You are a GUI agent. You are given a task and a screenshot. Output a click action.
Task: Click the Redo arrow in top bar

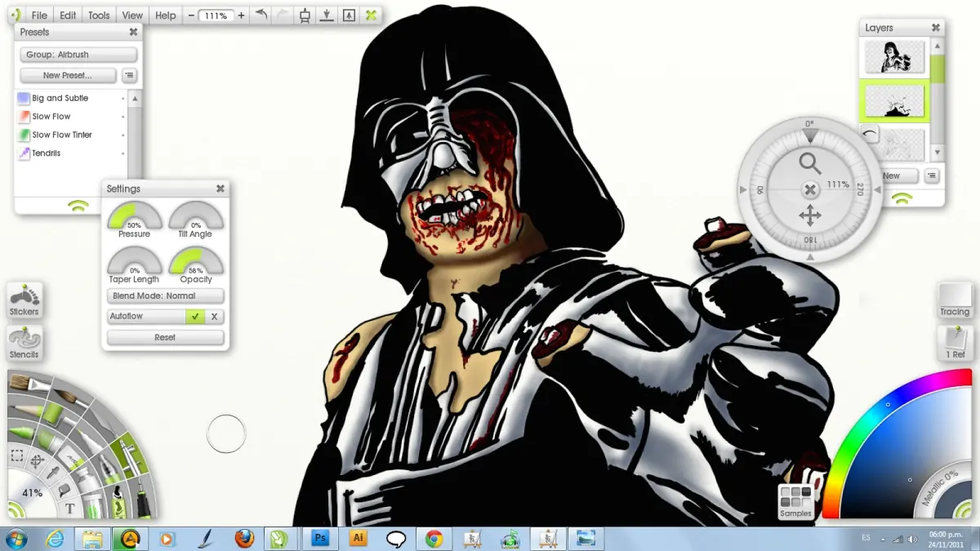point(283,15)
